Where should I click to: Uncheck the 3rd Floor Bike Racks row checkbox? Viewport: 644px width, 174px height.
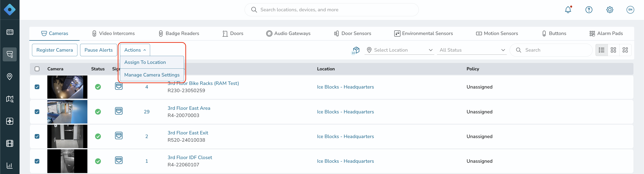click(37, 87)
